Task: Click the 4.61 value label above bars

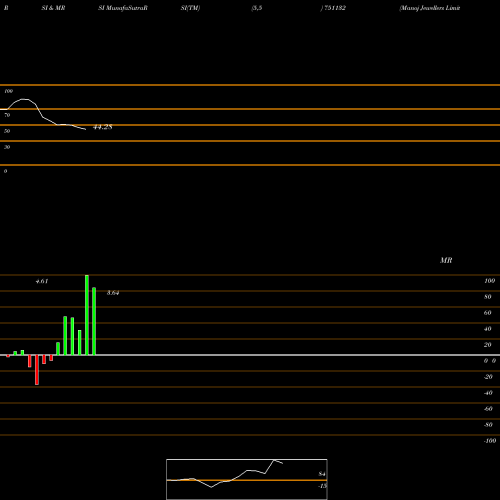Action: pos(42,281)
